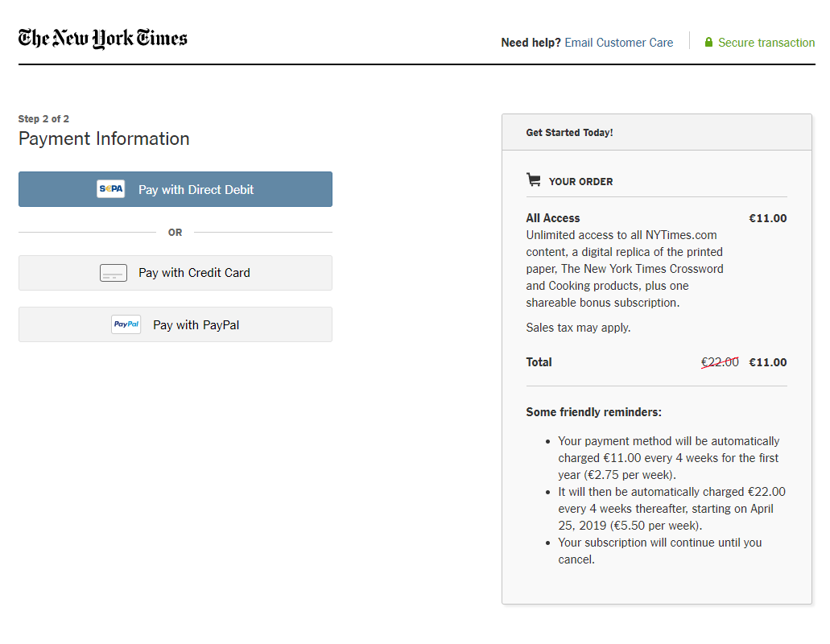Click the SEPA logo icon
This screenshot has width=830, height=644.
(x=110, y=189)
